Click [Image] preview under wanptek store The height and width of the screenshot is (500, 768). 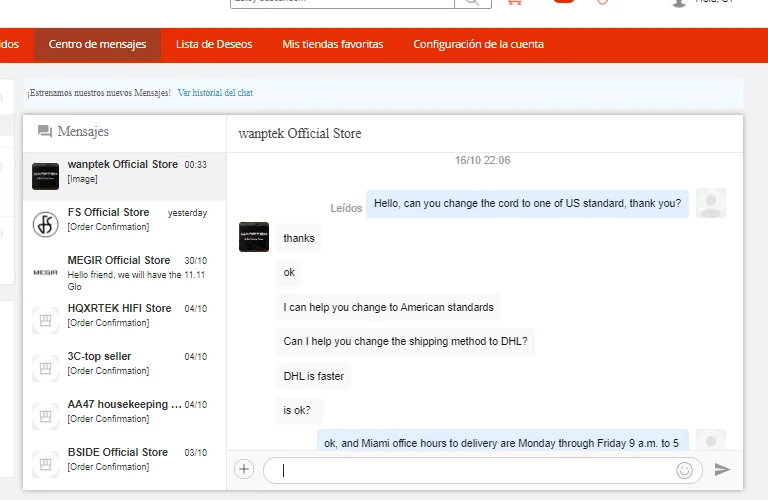(x=82, y=179)
